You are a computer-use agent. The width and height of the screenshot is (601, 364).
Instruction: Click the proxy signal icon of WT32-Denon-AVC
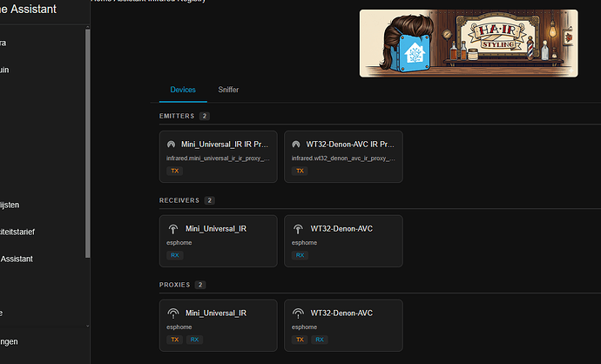coord(298,313)
